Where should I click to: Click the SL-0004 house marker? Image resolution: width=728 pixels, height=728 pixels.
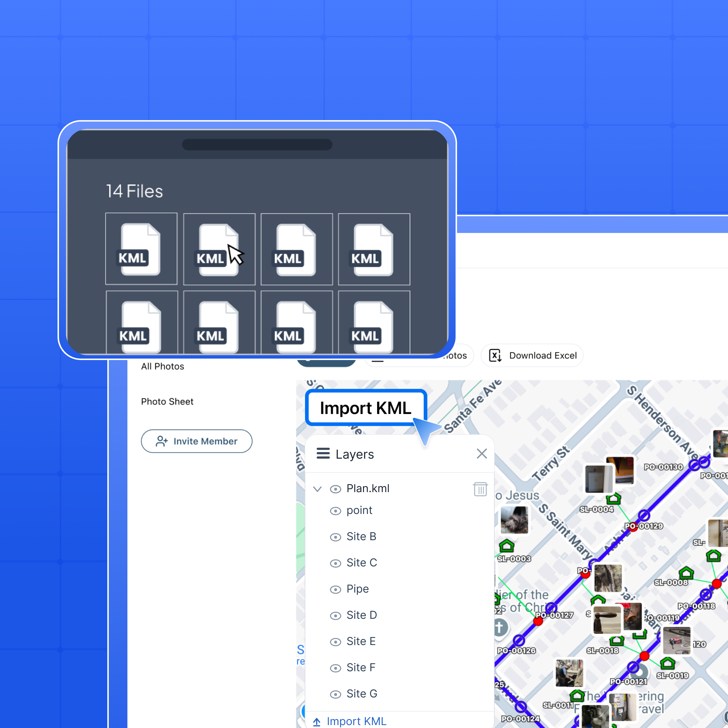point(614,498)
